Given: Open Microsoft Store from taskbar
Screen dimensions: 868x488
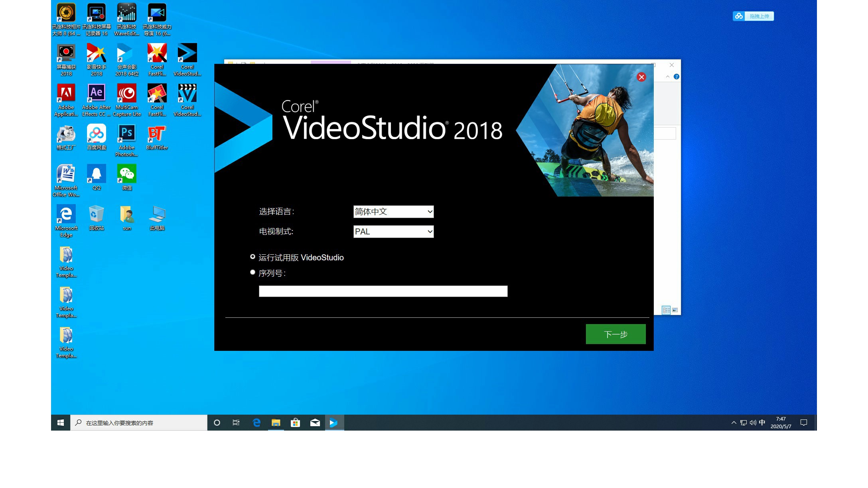Looking at the screenshot, I should 295,423.
